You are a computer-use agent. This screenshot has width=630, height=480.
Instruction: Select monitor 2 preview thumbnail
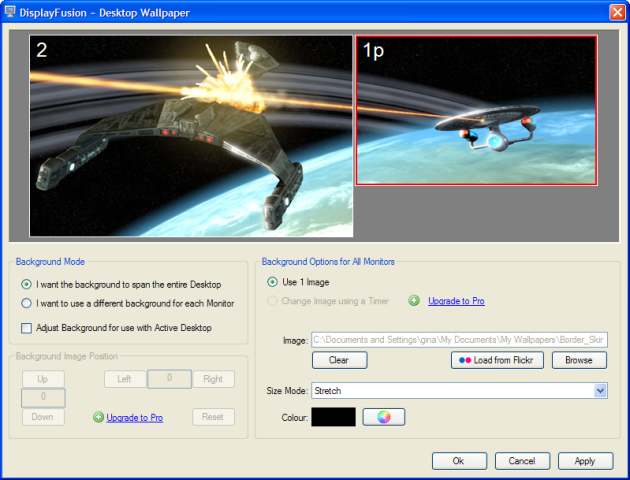click(x=191, y=136)
